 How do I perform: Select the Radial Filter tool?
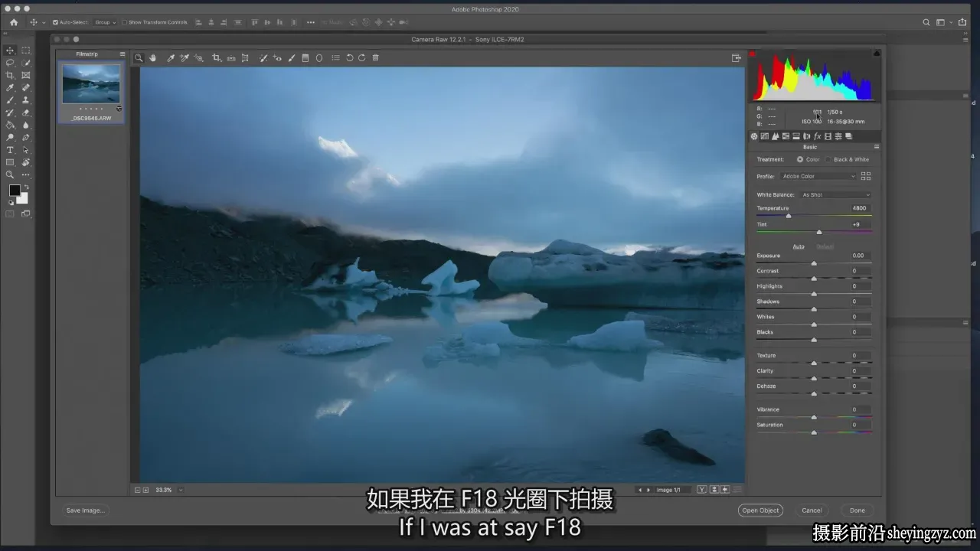pyautogui.click(x=319, y=58)
